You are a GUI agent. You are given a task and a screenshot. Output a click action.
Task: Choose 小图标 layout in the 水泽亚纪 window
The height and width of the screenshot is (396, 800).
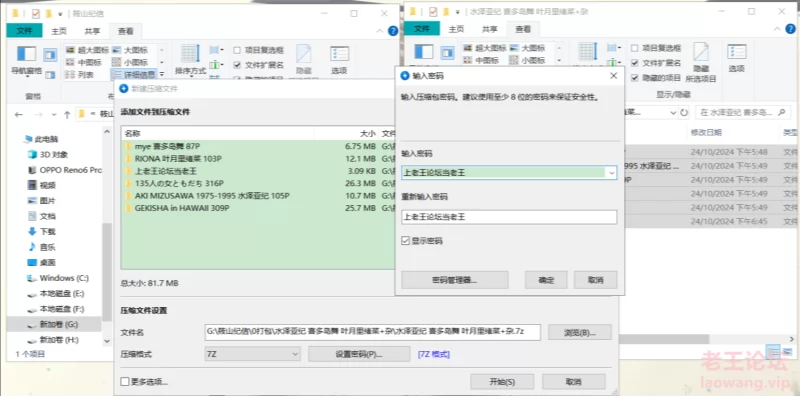coord(527,60)
